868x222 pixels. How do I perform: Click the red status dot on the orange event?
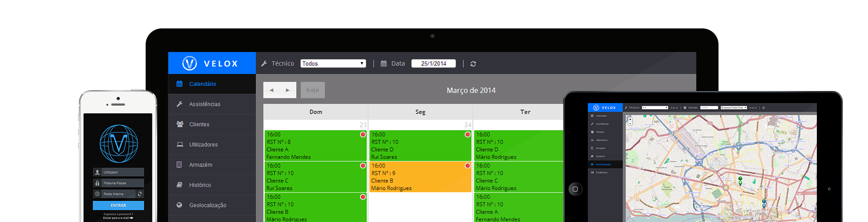pyautogui.click(x=467, y=166)
